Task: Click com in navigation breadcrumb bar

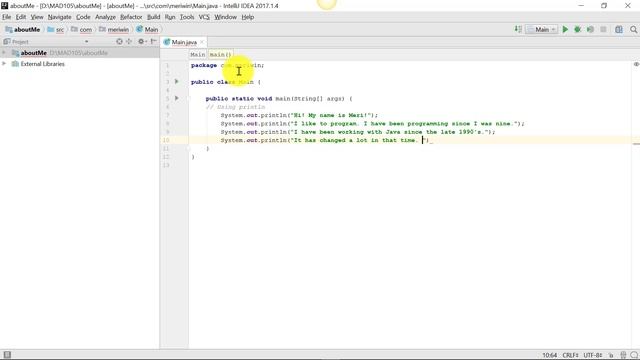Action: (81, 29)
